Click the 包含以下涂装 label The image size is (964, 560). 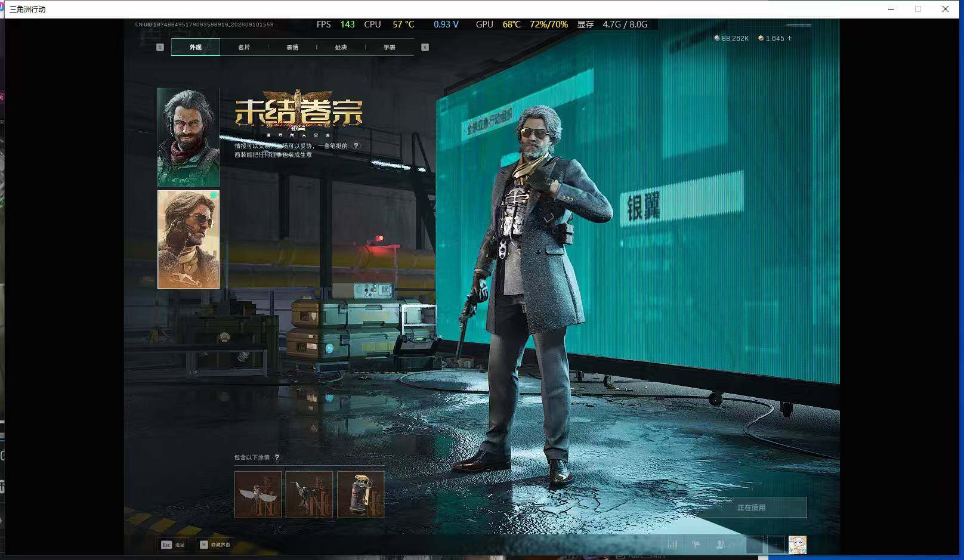[252, 457]
